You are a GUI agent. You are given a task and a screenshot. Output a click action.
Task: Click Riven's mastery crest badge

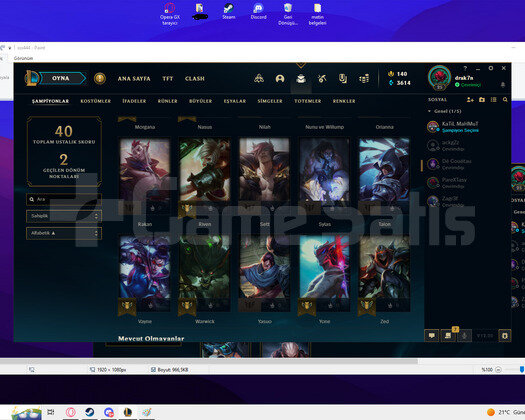coord(187,209)
